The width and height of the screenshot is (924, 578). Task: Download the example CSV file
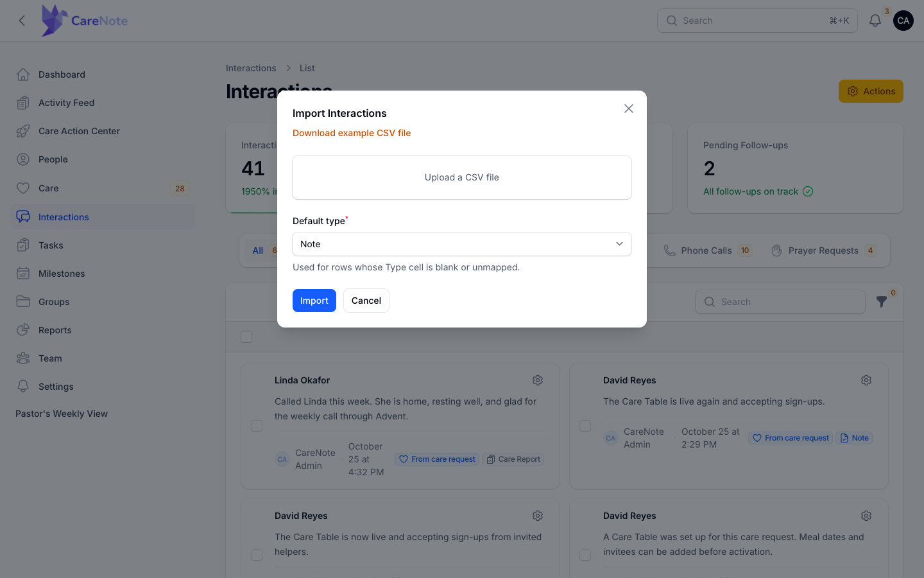pos(352,133)
